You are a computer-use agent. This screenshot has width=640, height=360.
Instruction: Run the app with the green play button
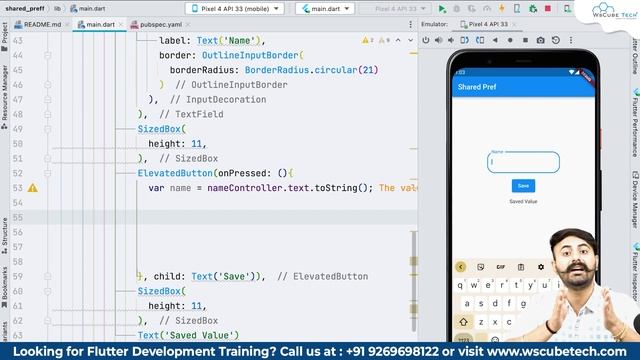(x=442, y=9)
